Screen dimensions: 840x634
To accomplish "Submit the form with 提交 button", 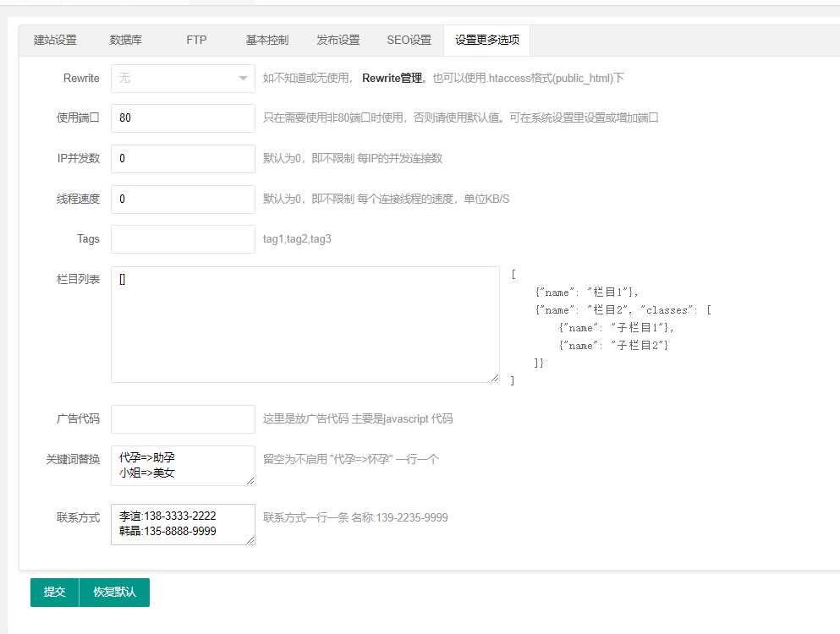I will [55, 593].
